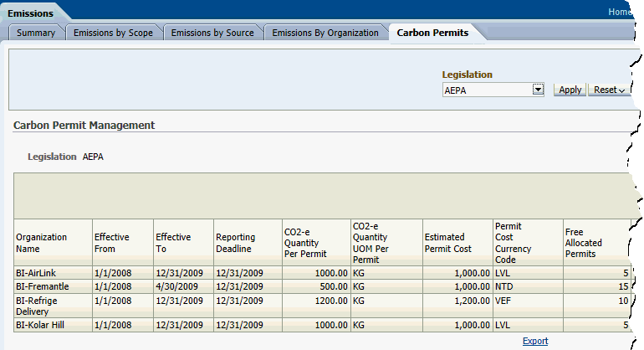Screen dimensions: 644x350
Task: Open the Reset button menu
Action: [x=610, y=90]
